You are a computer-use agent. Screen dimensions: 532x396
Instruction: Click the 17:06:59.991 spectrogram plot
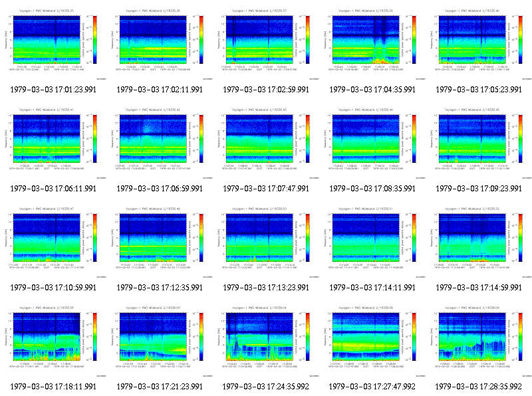pos(160,144)
